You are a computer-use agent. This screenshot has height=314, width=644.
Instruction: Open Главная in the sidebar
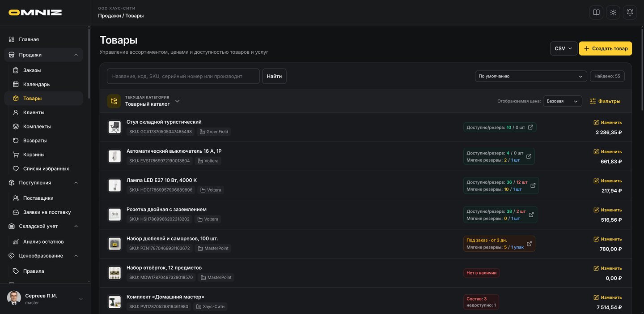pos(43,39)
